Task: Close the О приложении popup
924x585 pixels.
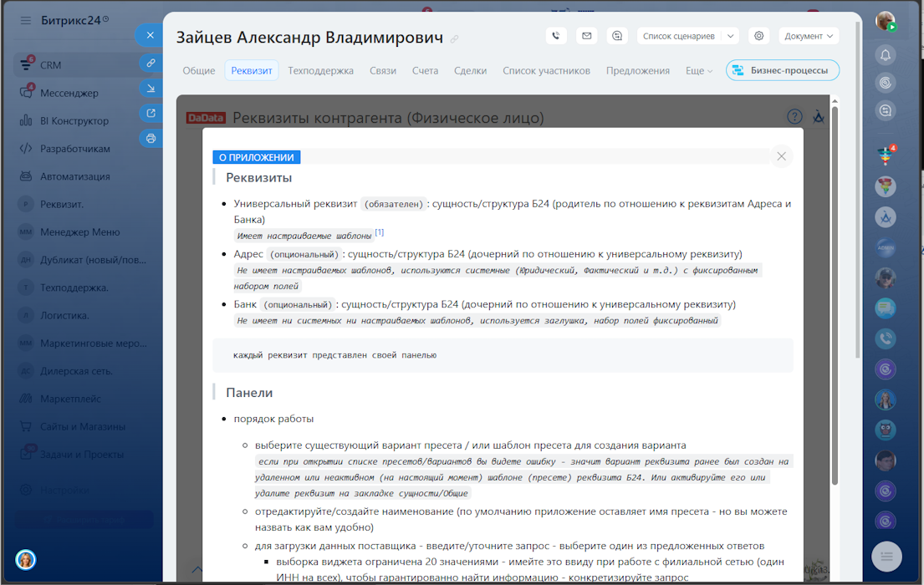Action: click(781, 156)
